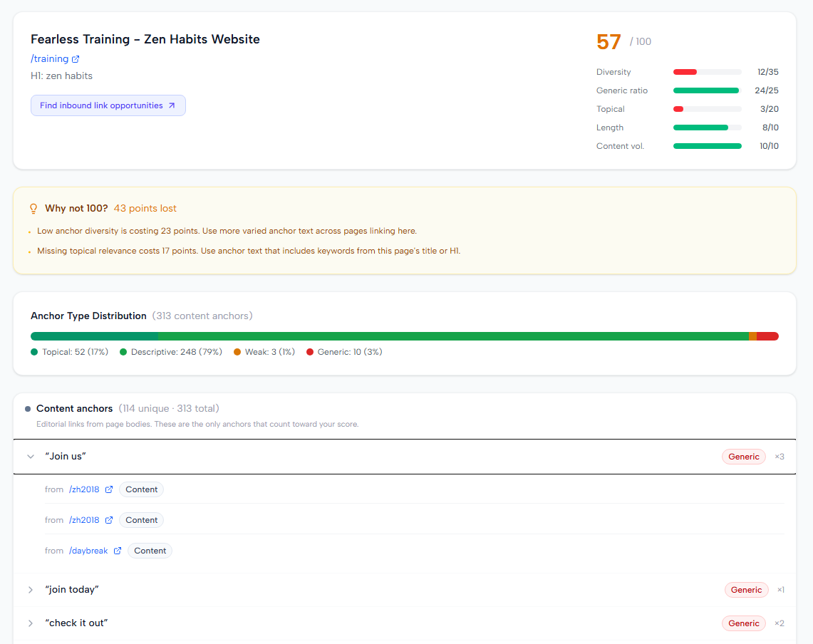Click the "H1: zen habits" text
The image size is (813, 644).
62,76
